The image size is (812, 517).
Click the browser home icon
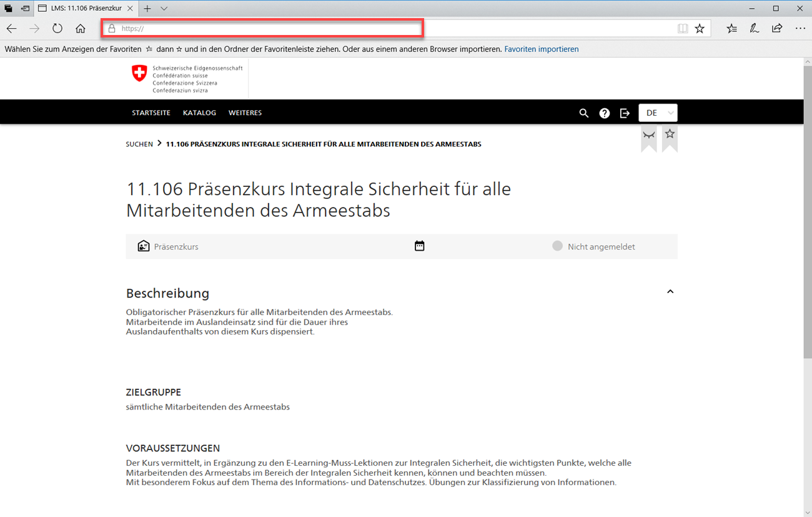(x=81, y=28)
